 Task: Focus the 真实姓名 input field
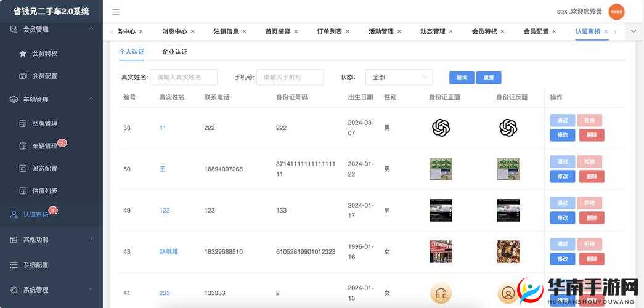[184, 77]
